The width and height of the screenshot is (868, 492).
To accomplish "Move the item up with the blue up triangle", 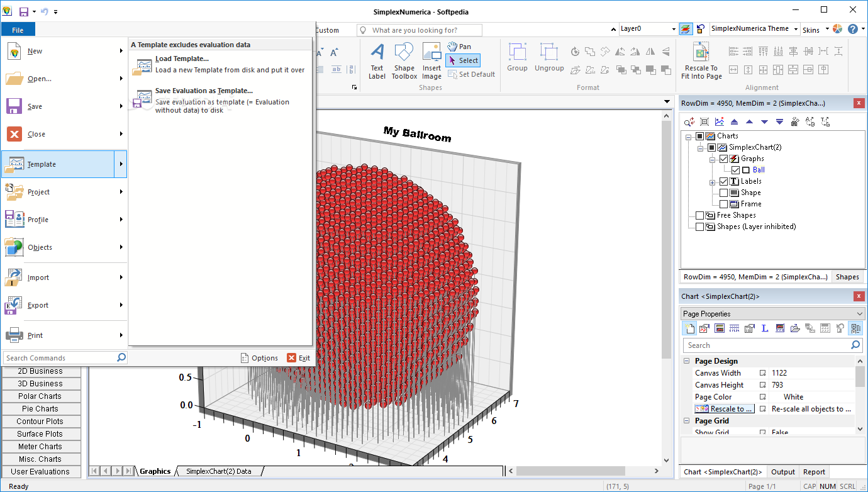I will click(749, 122).
